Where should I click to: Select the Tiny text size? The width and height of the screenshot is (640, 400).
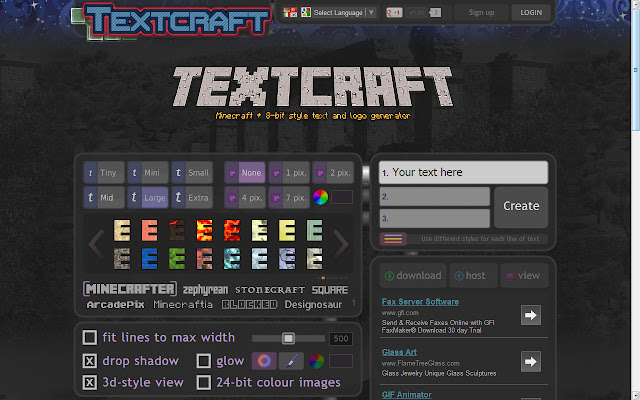click(x=104, y=173)
